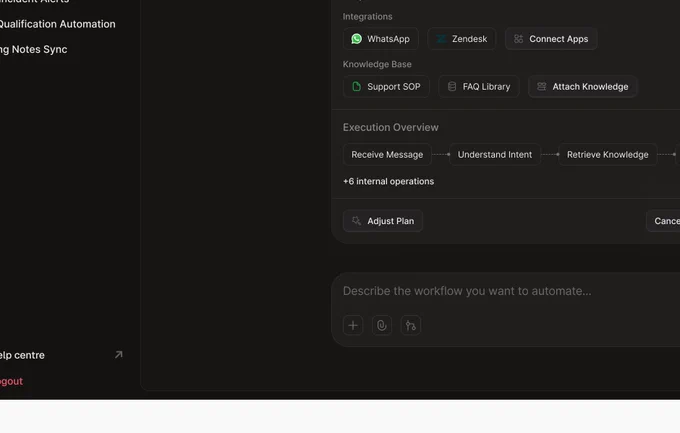Open the WhatsApp integration chip
The height and width of the screenshot is (433, 680).
(380, 39)
